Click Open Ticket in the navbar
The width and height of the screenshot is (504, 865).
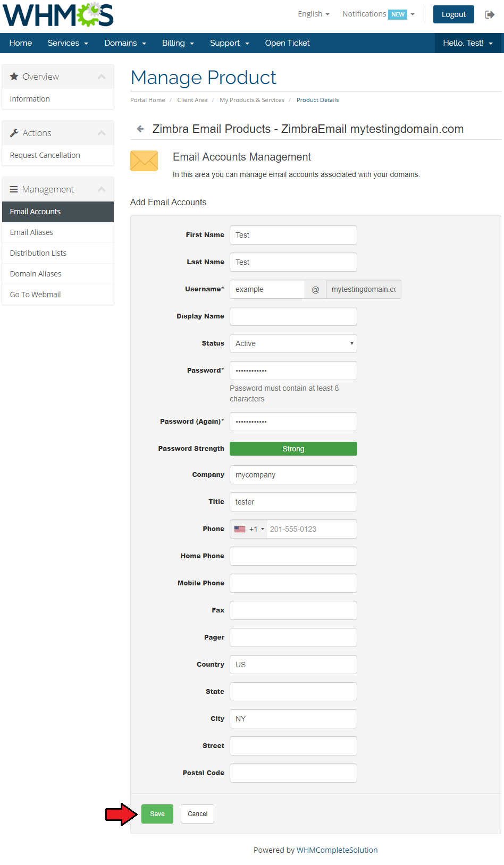(x=288, y=43)
